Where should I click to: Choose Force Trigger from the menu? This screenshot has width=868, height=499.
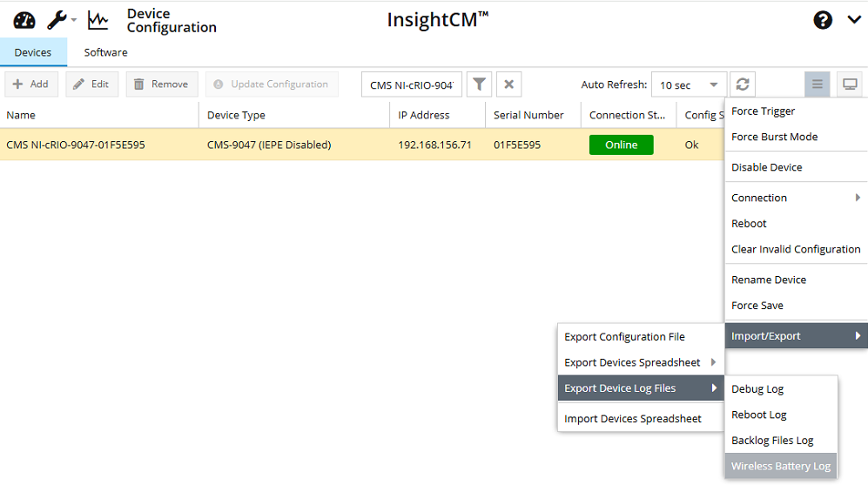point(796,111)
